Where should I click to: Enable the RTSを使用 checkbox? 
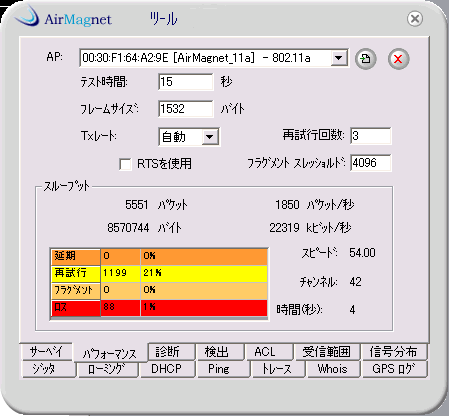coord(125,164)
